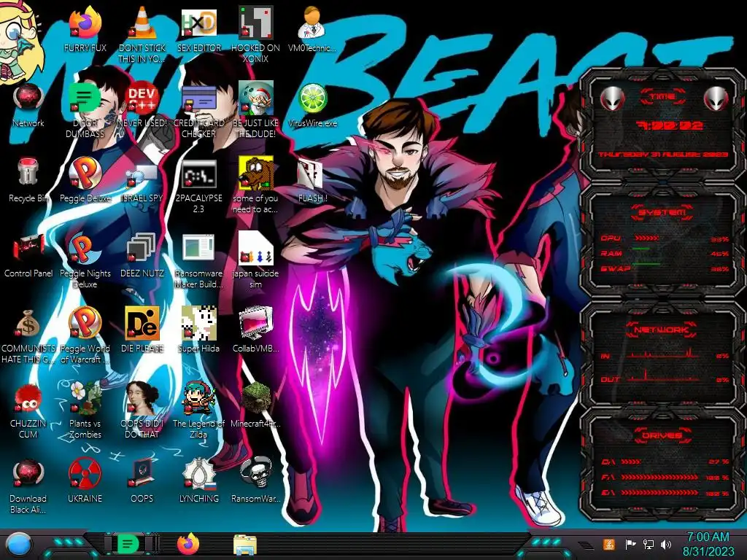Select the dog icon labeled some of you need

pyautogui.click(x=255, y=172)
